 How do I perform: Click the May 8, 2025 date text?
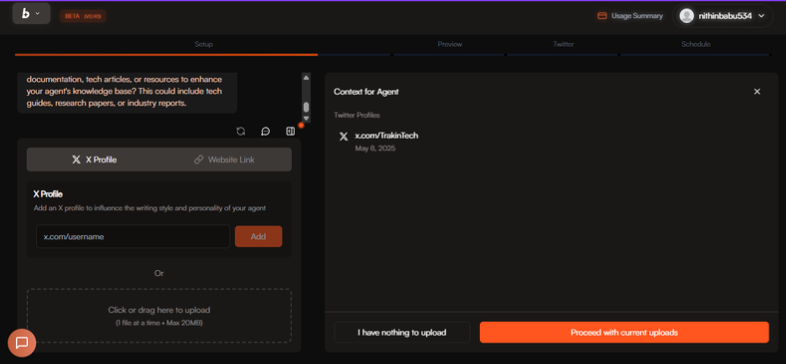click(x=375, y=148)
